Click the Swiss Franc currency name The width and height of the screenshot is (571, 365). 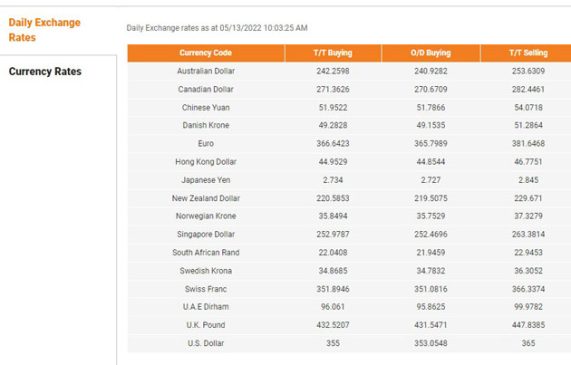click(x=206, y=289)
